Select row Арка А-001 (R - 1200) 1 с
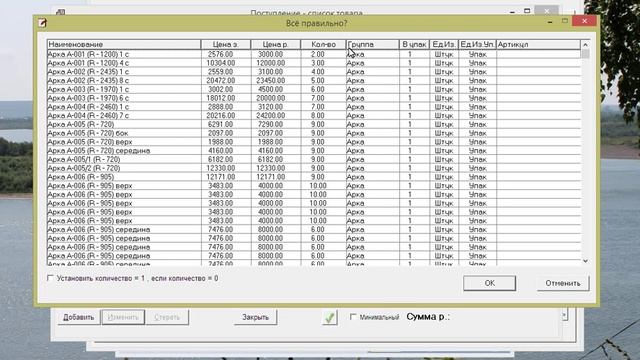Viewport: 640px width, 360px height. coord(313,54)
